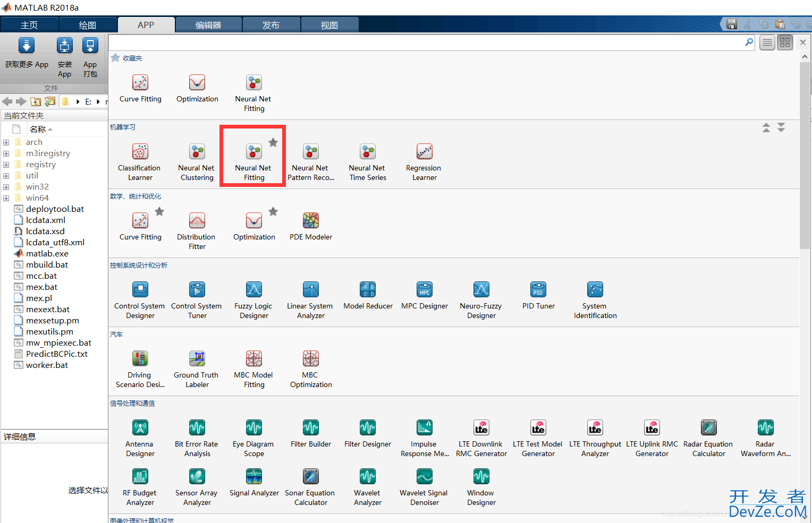Click 获取更多 App button
The height and width of the screenshot is (523, 812).
(x=27, y=53)
